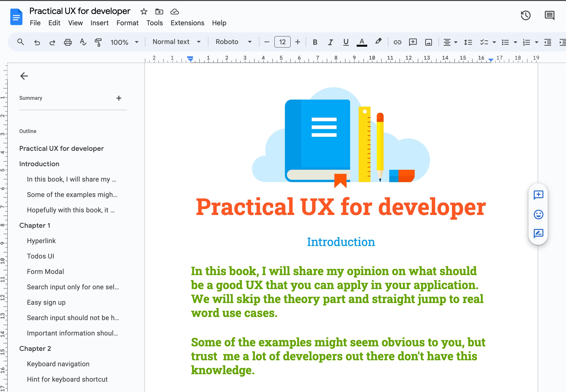Open the Extensions menu
566x392 pixels.
click(x=187, y=23)
